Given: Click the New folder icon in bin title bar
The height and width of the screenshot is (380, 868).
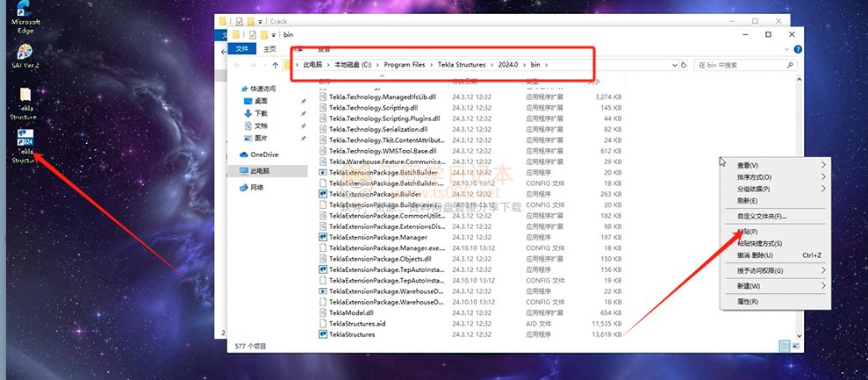Looking at the screenshot, I should (x=264, y=34).
